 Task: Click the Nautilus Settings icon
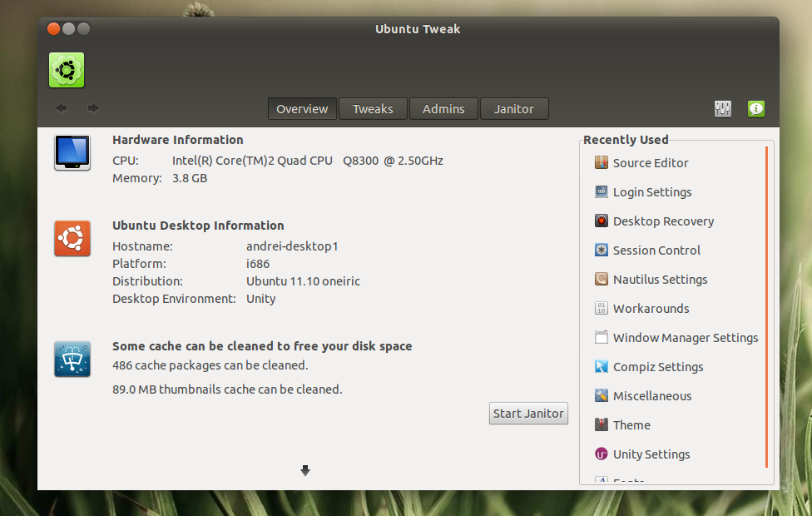tap(602, 280)
